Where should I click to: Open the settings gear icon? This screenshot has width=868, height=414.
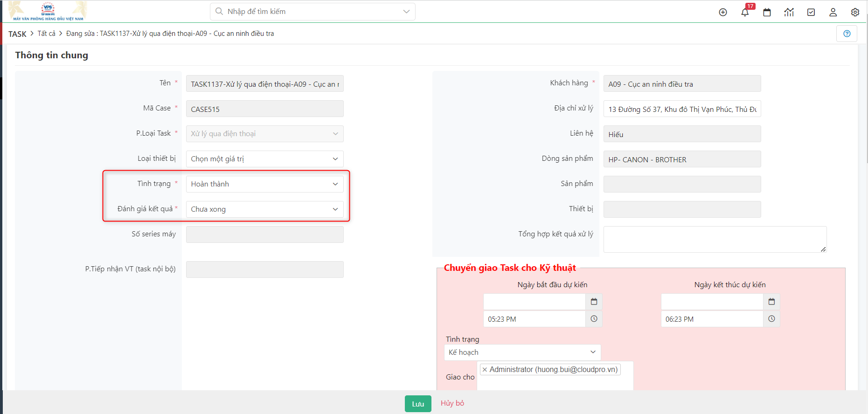coord(855,12)
